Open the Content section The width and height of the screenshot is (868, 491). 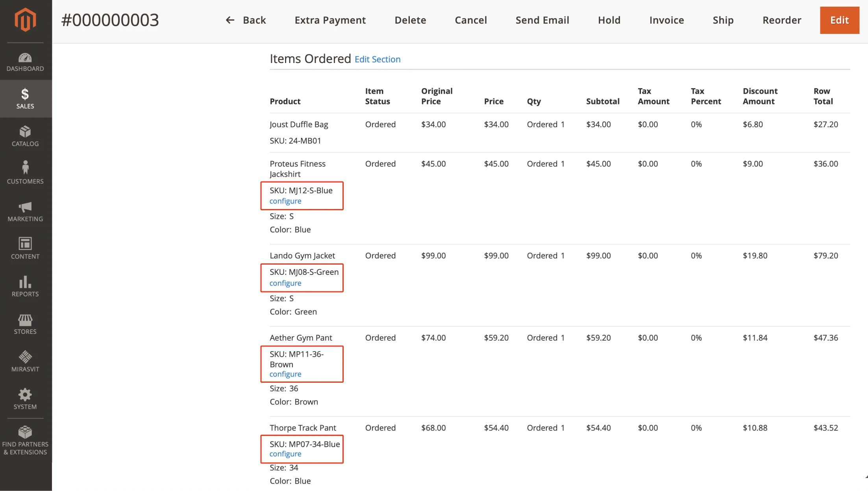(25, 248)
